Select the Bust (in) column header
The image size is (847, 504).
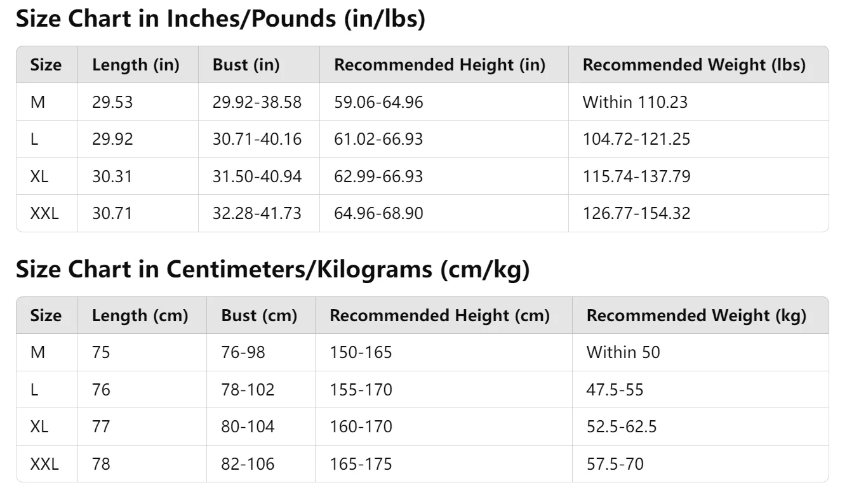pyautogui.click(x=246, y=65)
